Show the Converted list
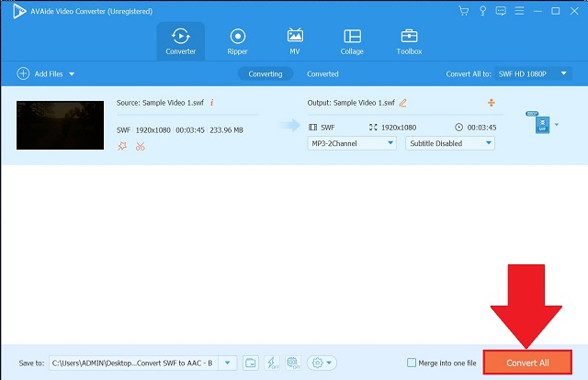This screenshot has height=380, width=588. (x=322, y=73)
